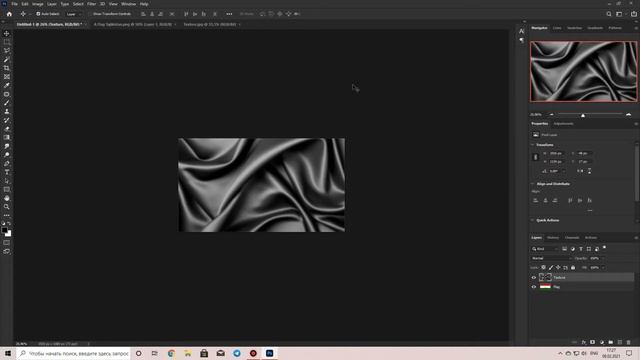Select the Frame tool

pyautogui.click(x=7, y=77)
